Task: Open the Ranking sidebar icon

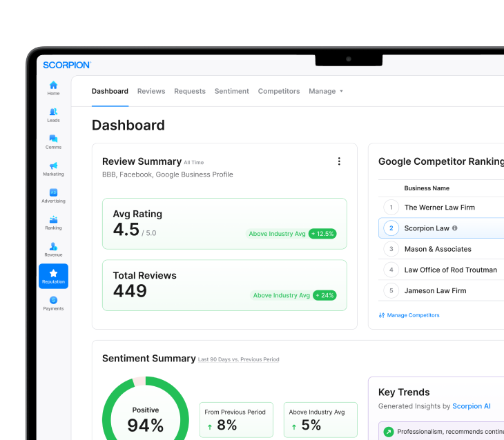Action: coord(53,219)
